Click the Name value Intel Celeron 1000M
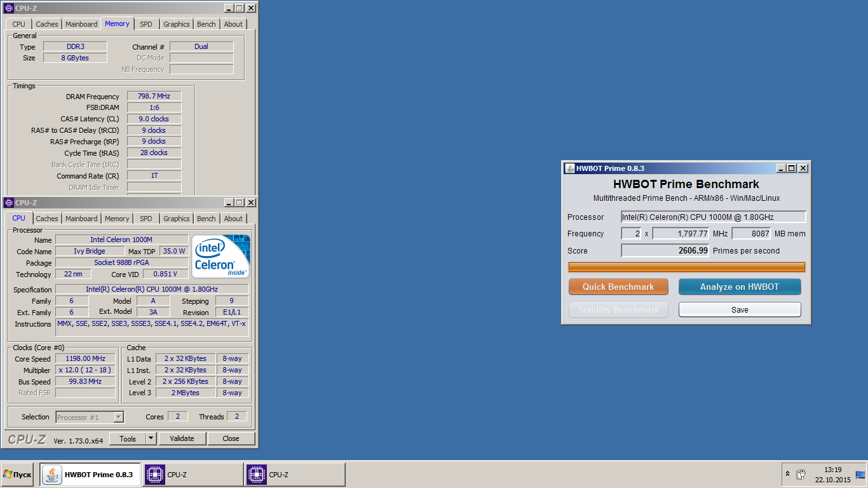 (121, 240)
